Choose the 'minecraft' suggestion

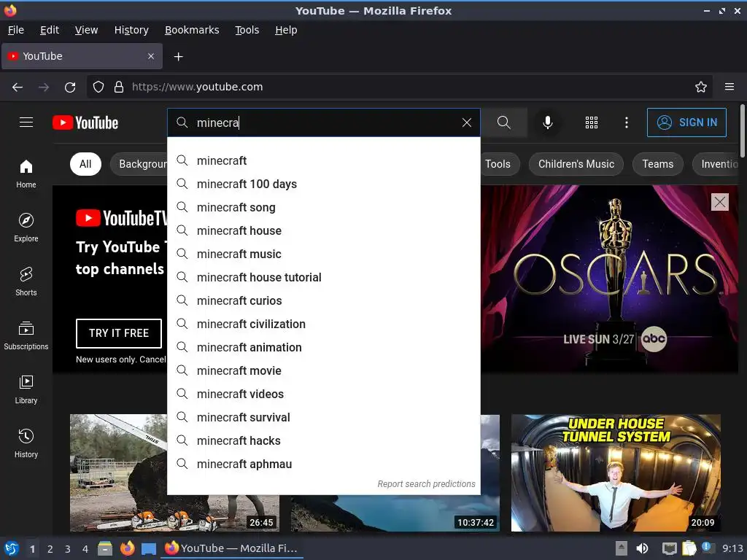(x=324, y=160)
